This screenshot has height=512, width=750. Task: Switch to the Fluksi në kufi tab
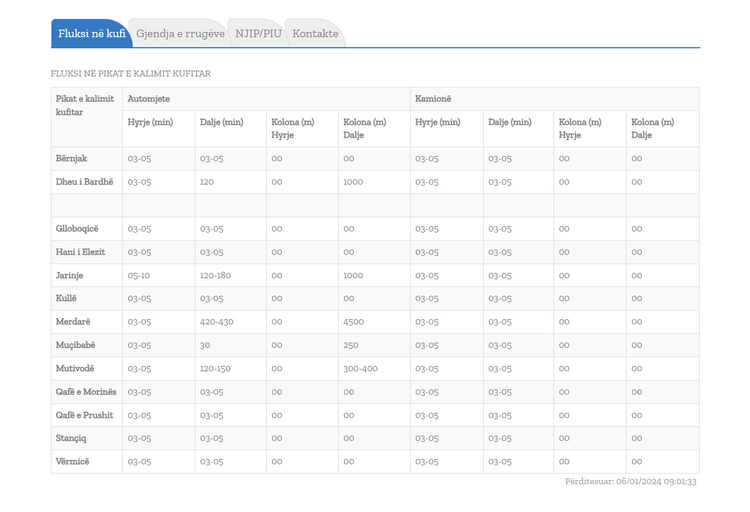click(91, 33)
